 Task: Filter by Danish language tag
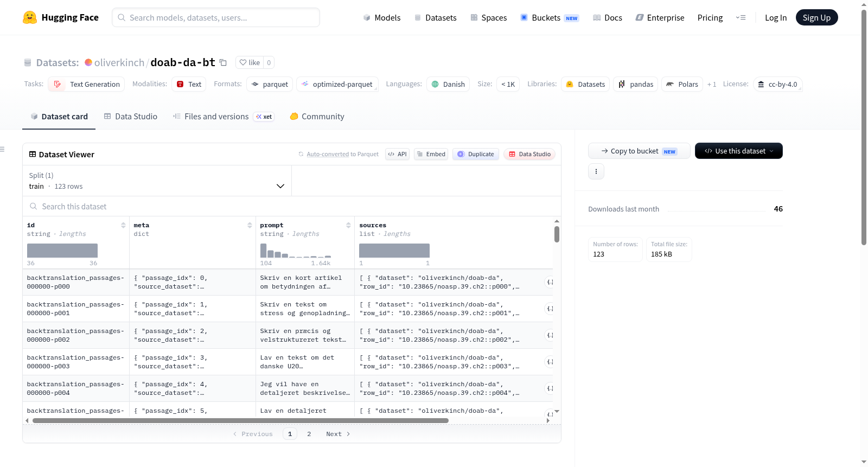point(448,84)
